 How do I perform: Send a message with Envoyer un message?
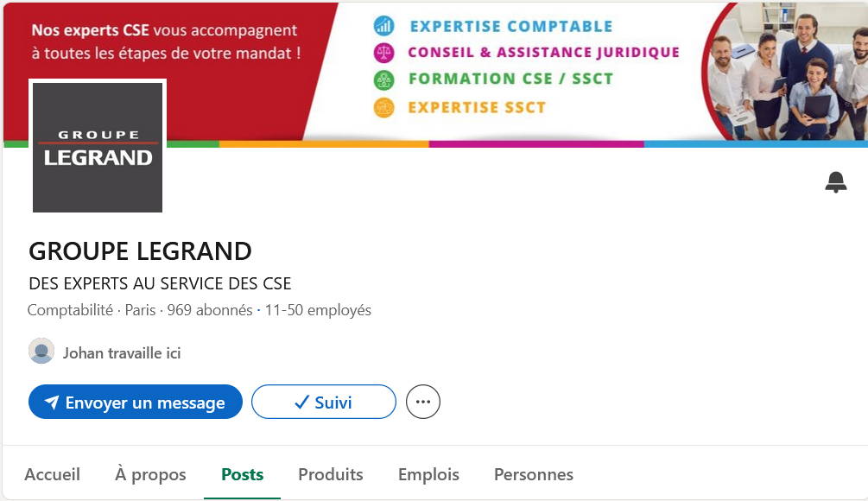click(x=136, y=402)
